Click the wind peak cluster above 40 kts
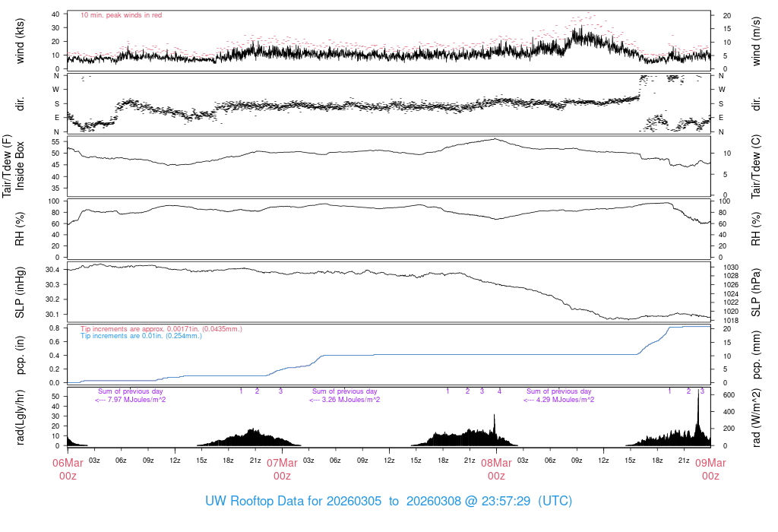This screenshot has width=778, height=532. pyautogui.click(x=589, y=14)
